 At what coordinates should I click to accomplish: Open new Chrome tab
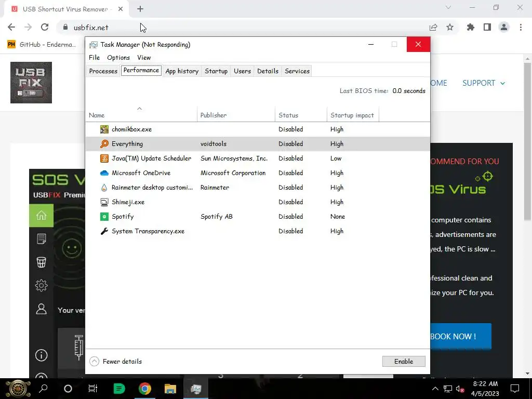tap(140, 9)
